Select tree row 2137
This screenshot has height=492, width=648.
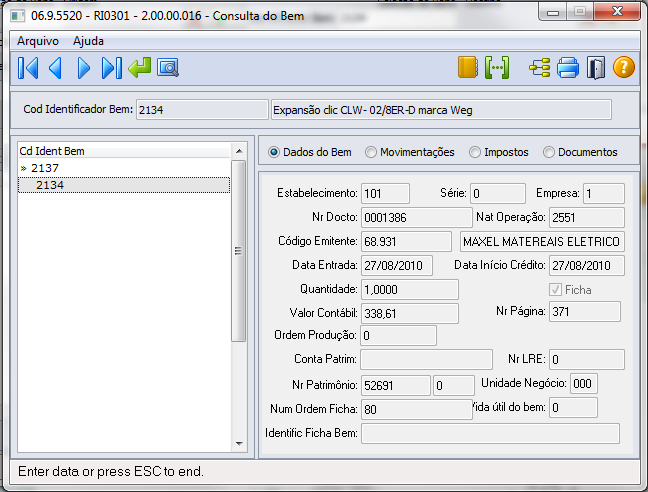coord(124,168)
